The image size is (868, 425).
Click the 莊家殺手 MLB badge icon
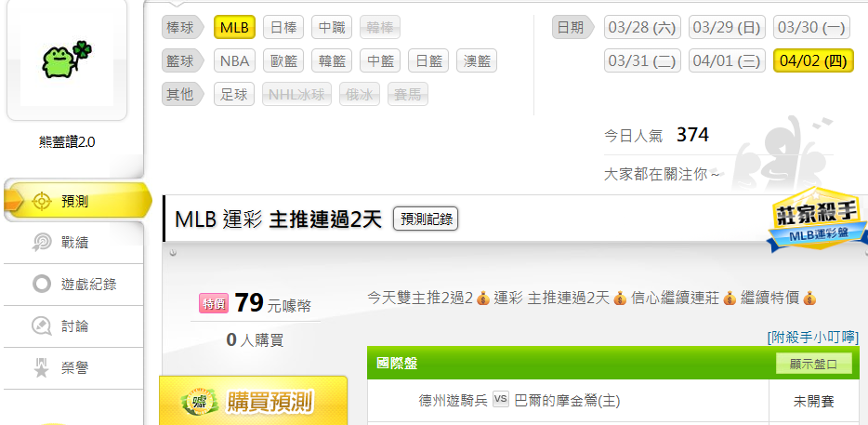click(x=817, y=220)
